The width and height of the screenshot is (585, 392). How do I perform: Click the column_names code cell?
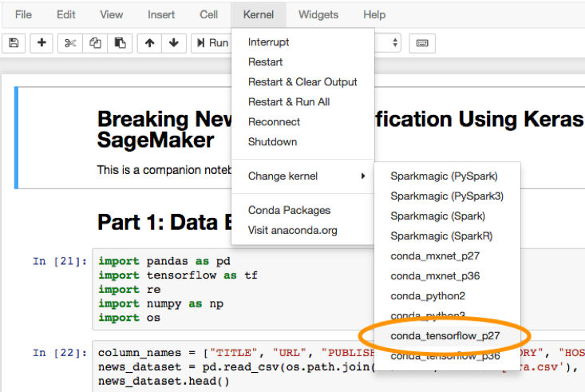click(x=233, y=366)
